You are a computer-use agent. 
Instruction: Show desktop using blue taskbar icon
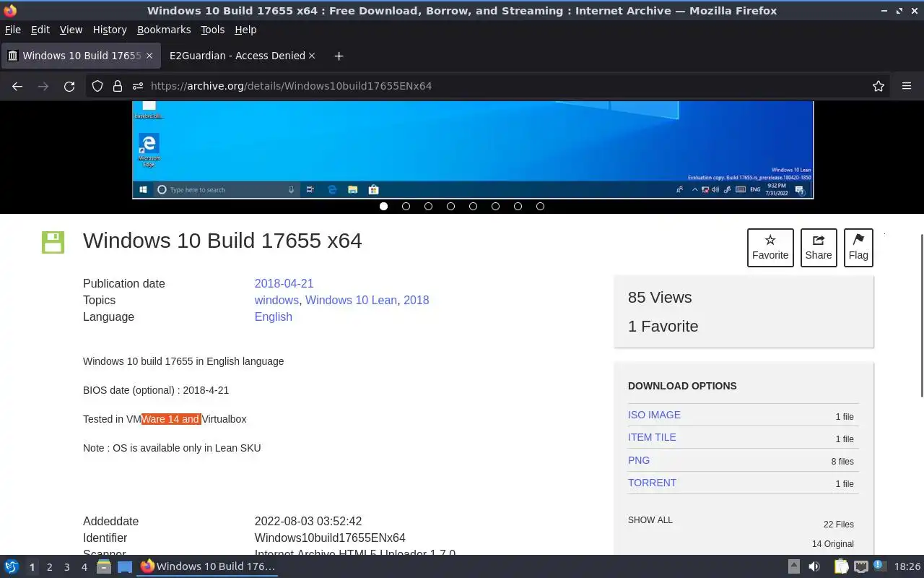tap(125, 566)
